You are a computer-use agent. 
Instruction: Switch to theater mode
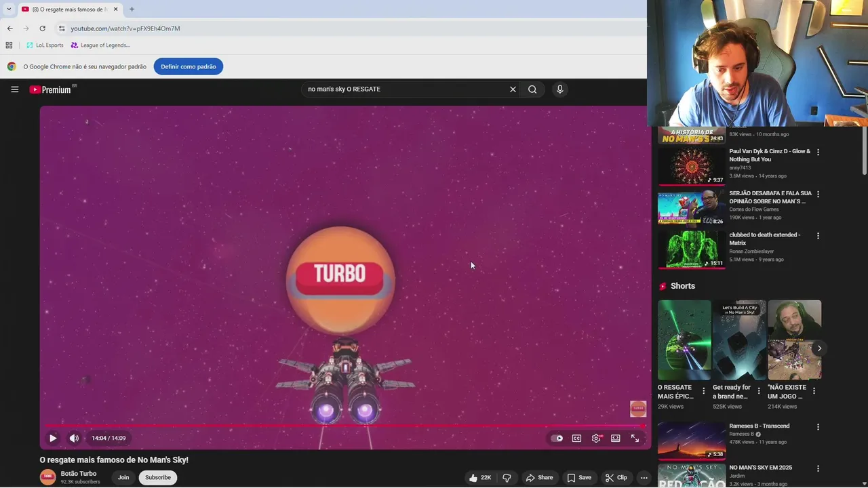616,439
